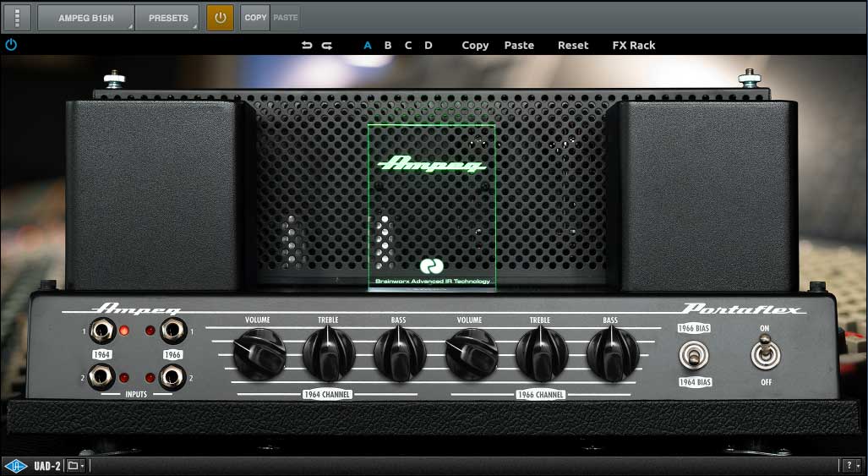Click the UAD-2 text in the status bar
The image size is (868, 476).
click(47, 466)
